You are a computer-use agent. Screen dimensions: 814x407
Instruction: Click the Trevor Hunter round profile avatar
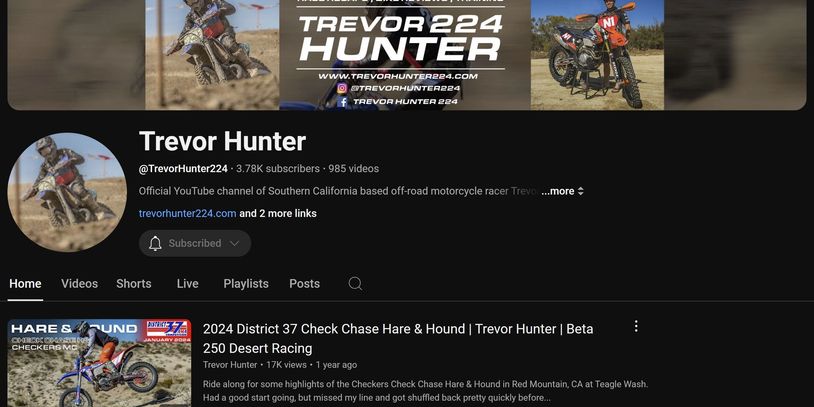tap(67, 192)
